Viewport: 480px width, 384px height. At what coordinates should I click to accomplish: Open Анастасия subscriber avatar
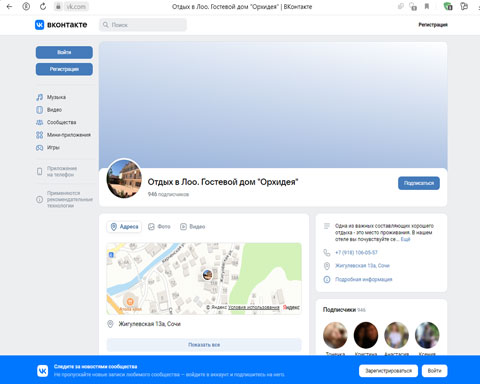point(396,335)
